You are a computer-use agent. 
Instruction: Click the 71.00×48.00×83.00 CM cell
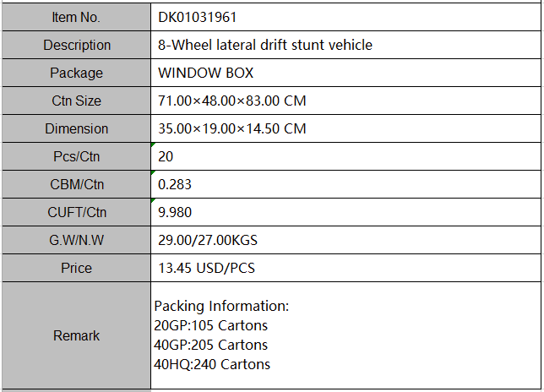point(231,101)
